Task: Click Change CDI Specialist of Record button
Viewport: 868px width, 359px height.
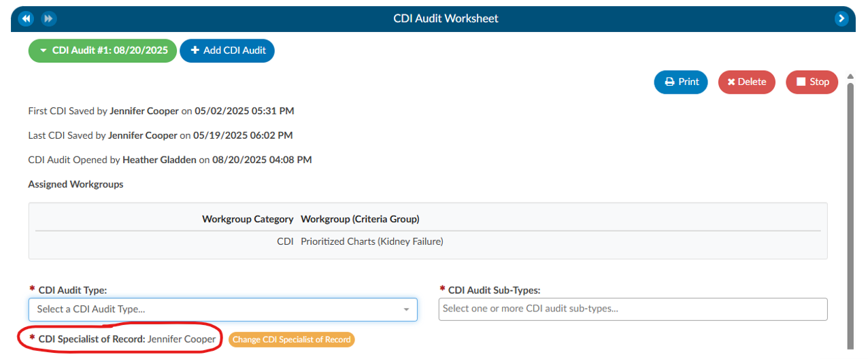Action: coord(292,339)
